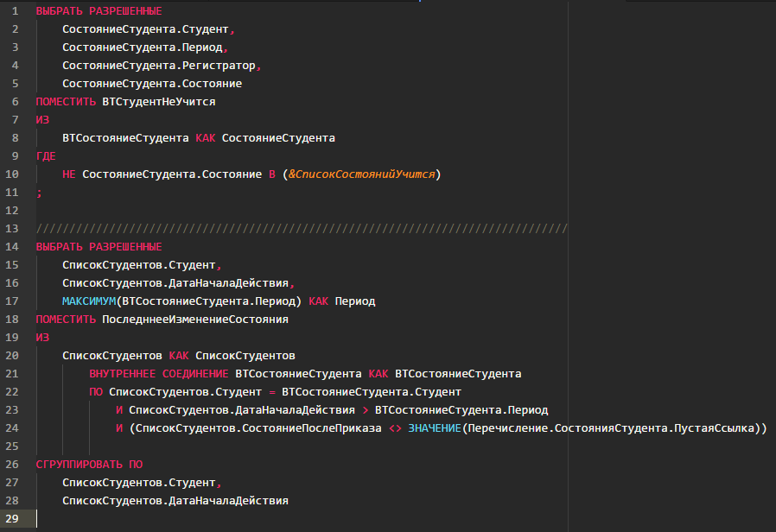Viewport: 776px width, 532px height.
Task: Place cursor on empty line 25
Action: coord(259,446)
